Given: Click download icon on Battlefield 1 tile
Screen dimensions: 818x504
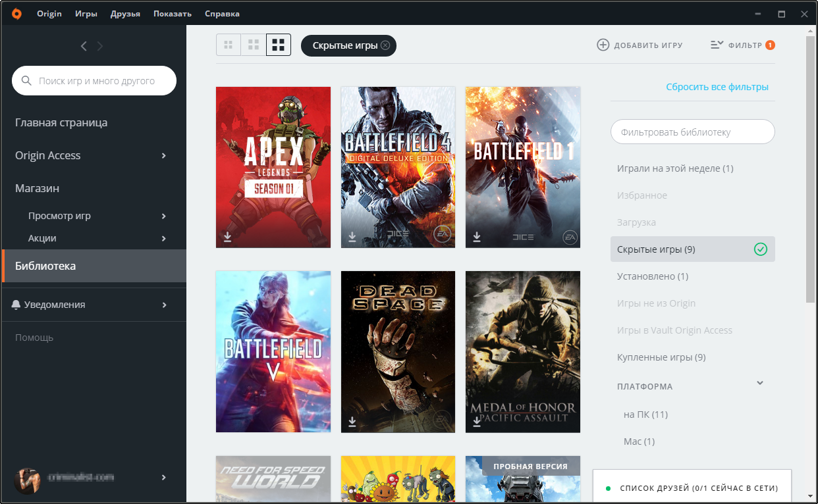Looking at the screenshot, I should click(x=477, y=237).
